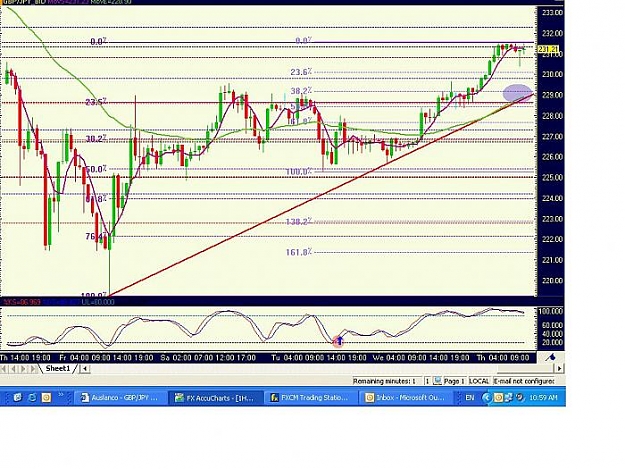The height and width of the screenshot is (469, 625).
Task: Click the previous sheet arrow
Action: [14, 369]
